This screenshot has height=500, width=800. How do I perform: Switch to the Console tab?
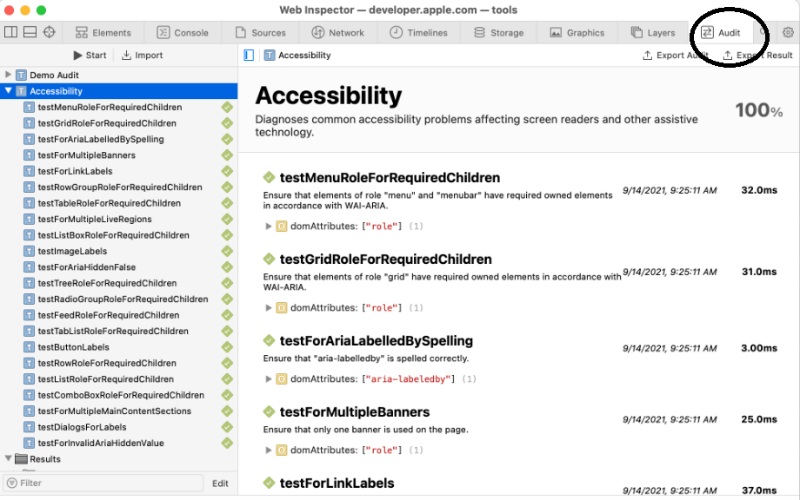point(181,32)
